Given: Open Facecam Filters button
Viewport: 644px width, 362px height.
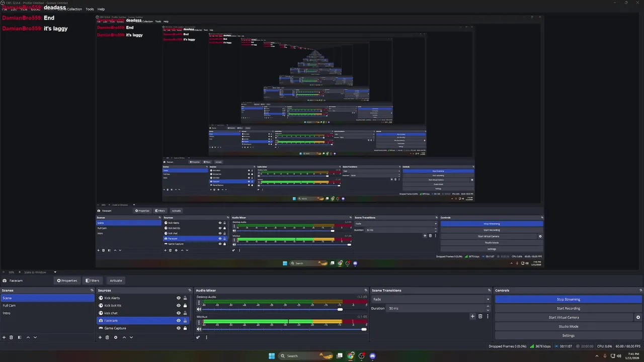Looking at the screenshot, I should 92,281.
